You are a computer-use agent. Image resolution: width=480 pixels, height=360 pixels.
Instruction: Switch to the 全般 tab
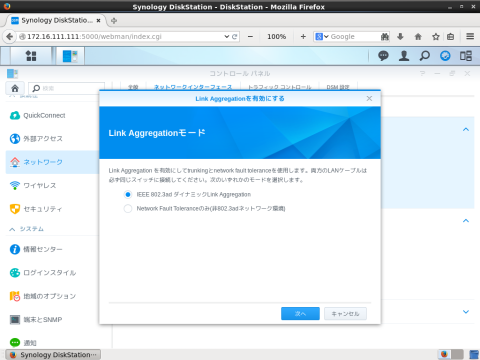133,87
